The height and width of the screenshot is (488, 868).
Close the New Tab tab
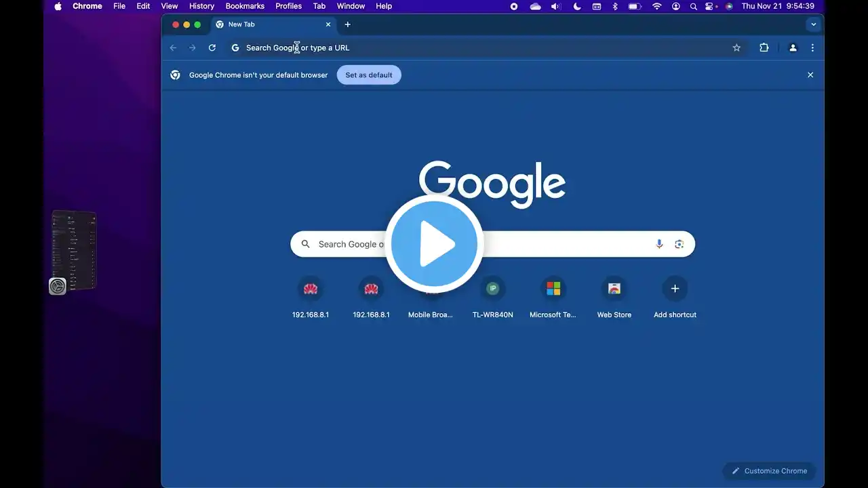click(x=328, y=24)
